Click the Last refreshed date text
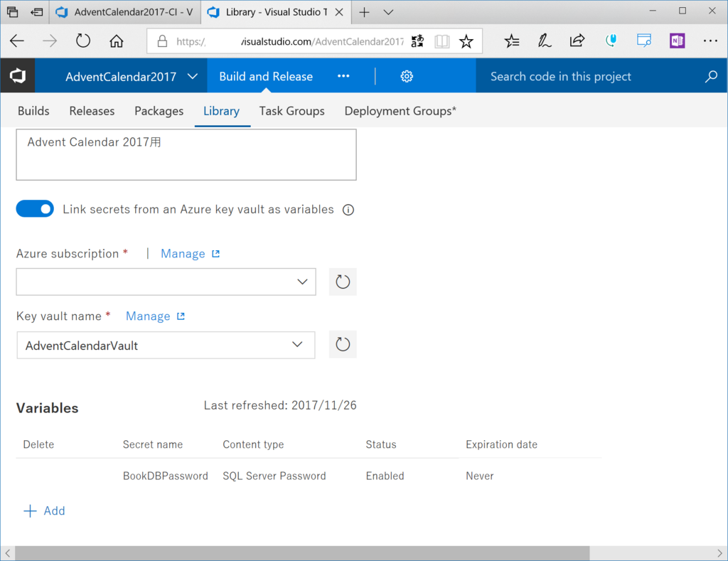728x561 pixels. coord(280,405)
